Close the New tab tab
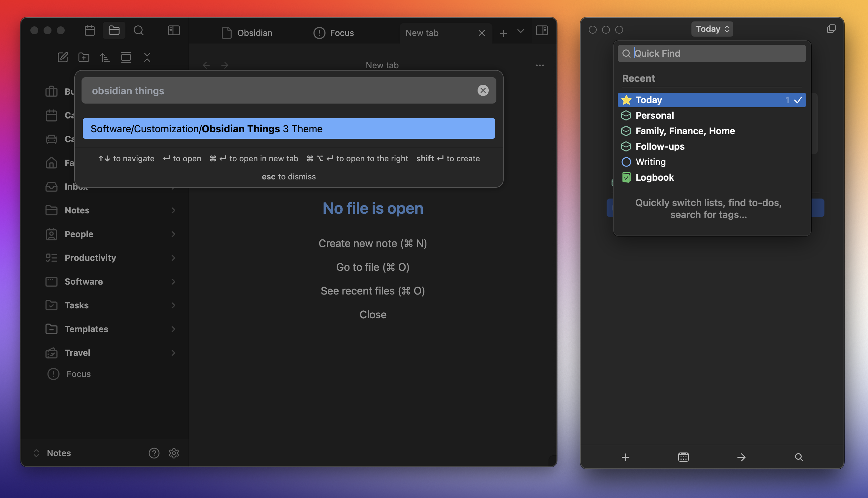 482,33
